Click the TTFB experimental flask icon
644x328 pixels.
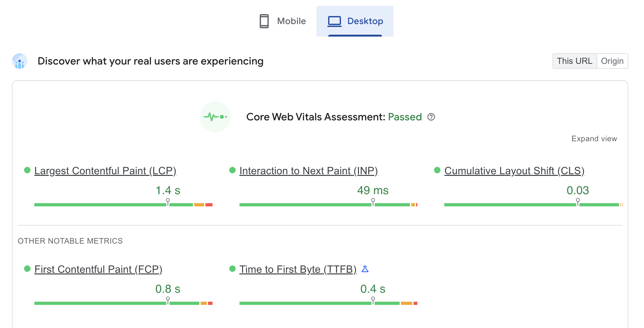click(365, 269)
